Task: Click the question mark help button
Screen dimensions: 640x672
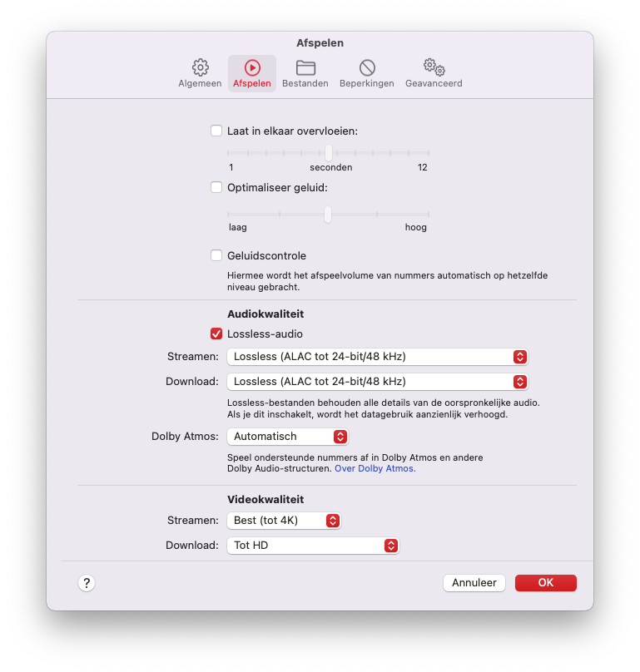Action: 87,583
